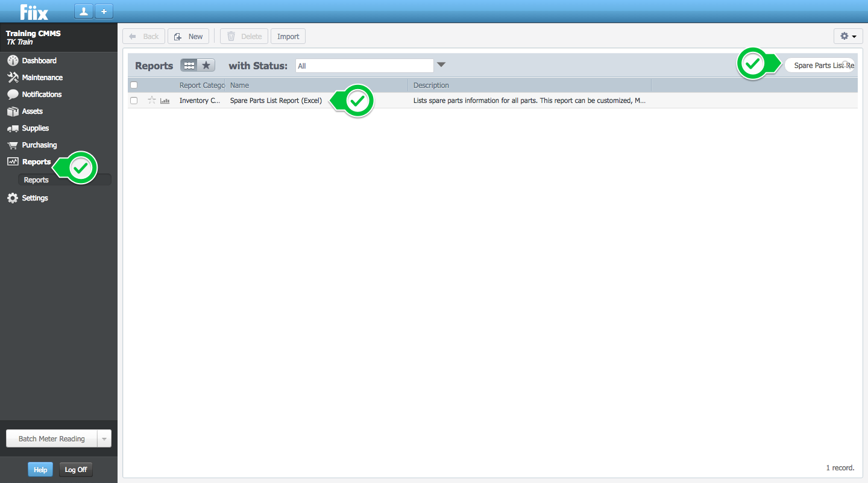The image size is (868, 483).
Task: Open Spare Parts List Report (Excel)
Action: tap(276, 101)
